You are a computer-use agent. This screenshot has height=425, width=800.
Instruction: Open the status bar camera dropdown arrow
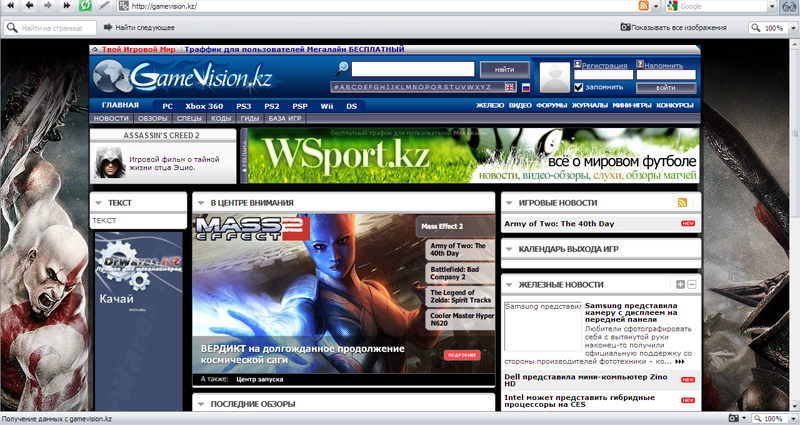pos(744,418)
